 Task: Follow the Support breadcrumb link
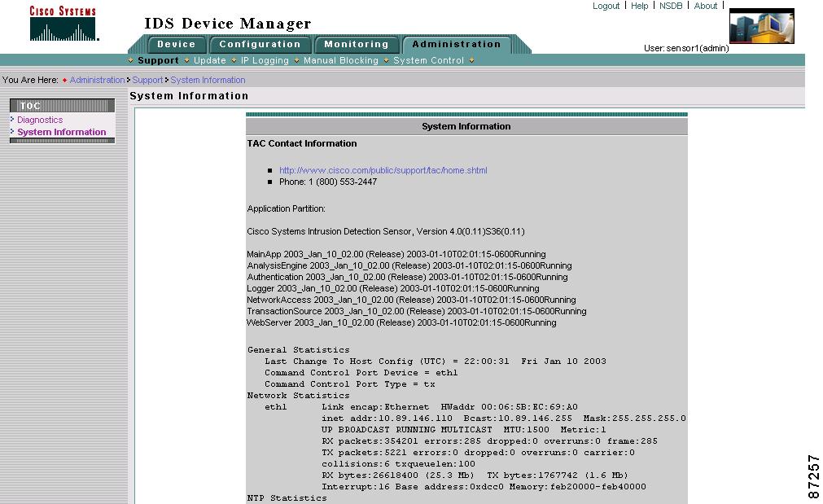[x=147, y=80]
